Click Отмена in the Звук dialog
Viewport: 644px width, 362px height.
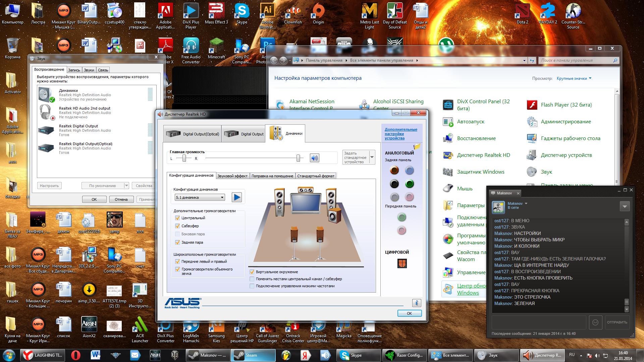121,199
